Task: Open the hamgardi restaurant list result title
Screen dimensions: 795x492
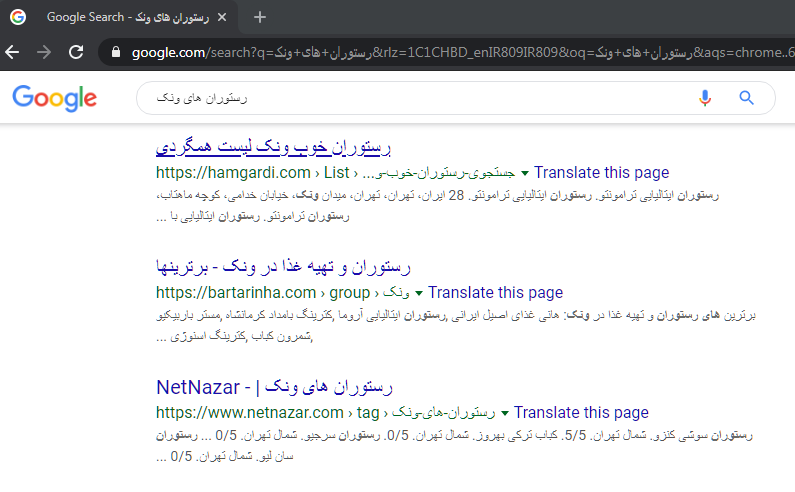Action: point(273,147)
